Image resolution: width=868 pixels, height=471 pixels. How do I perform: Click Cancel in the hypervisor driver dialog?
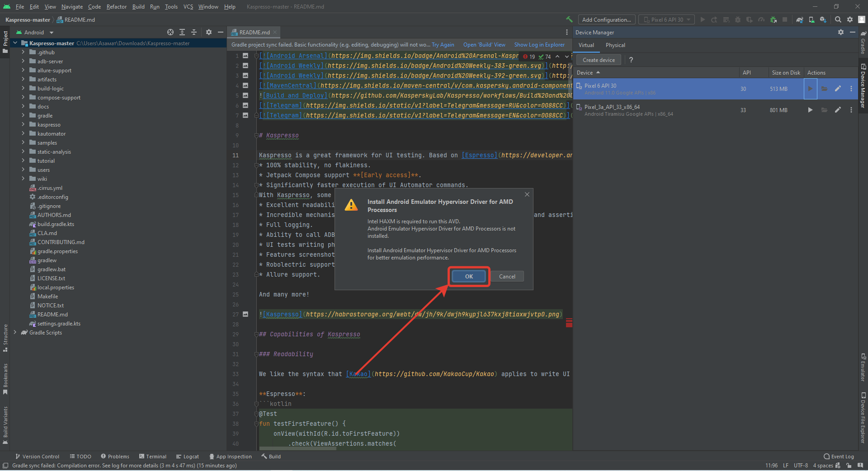coord(507,276)
